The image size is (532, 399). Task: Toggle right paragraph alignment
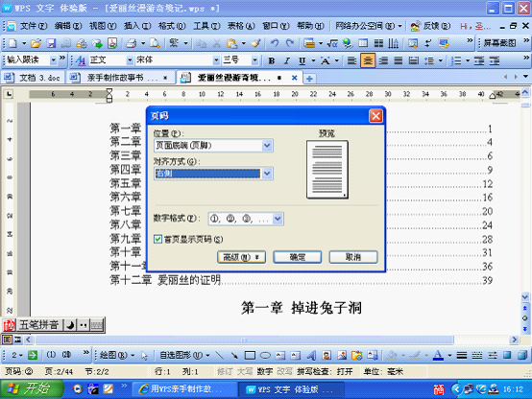pos(383,60)
